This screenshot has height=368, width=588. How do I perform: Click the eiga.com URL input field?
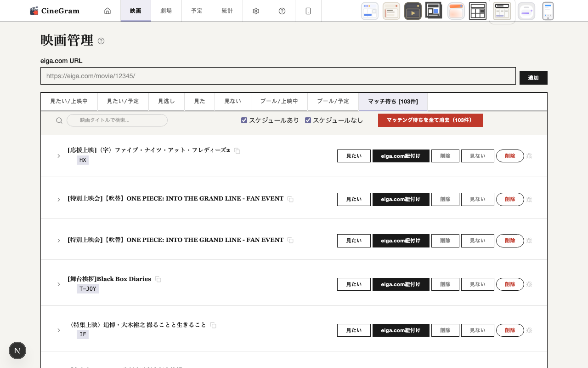[278, 76]
